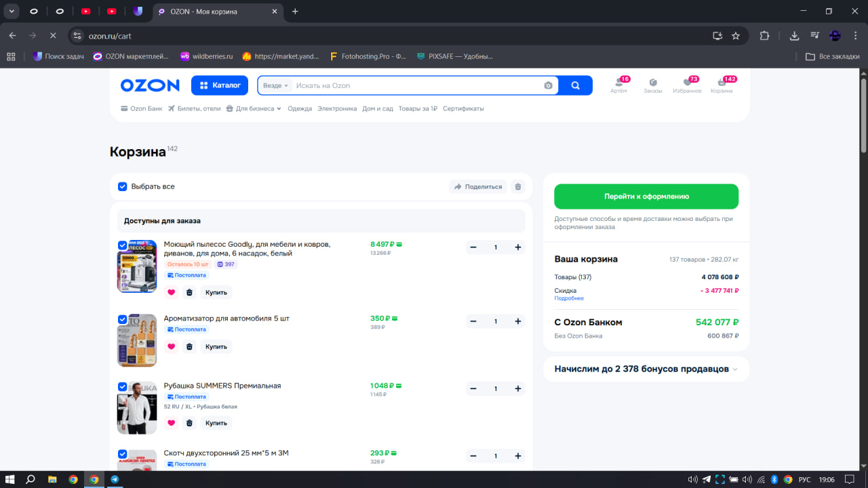Click the Поделиться share button
The image size is (868, 488).
(x=478, y=186)
